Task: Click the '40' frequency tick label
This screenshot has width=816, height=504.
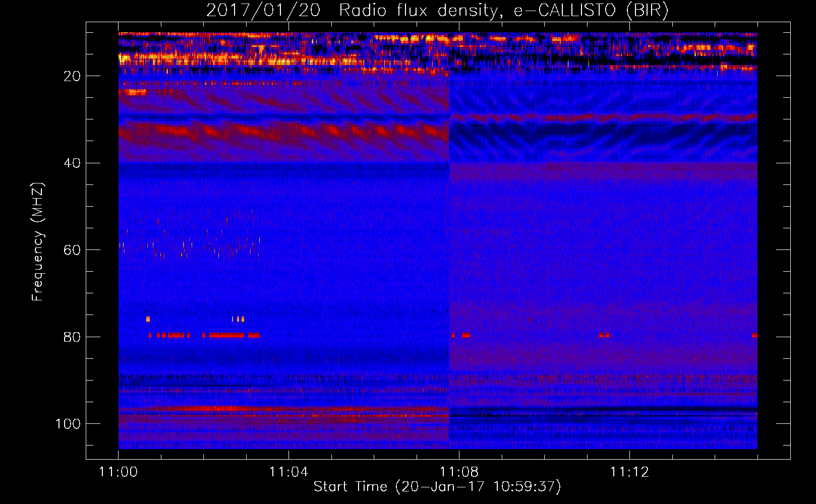Action: pos(72,163)
